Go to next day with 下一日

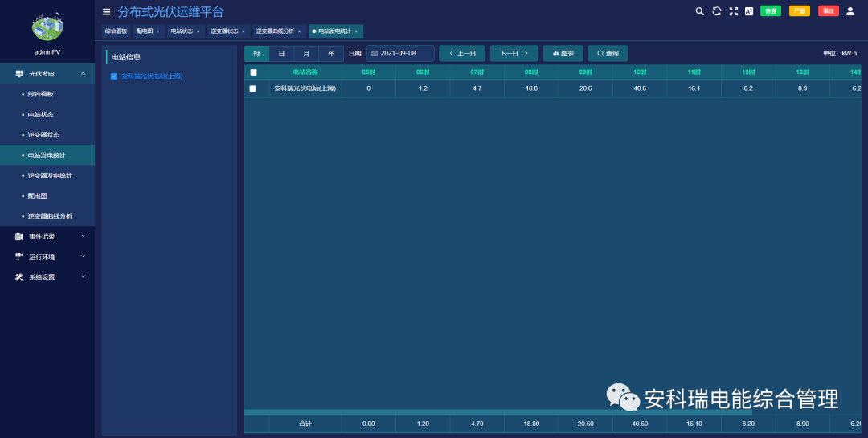(x=514, y=54)
